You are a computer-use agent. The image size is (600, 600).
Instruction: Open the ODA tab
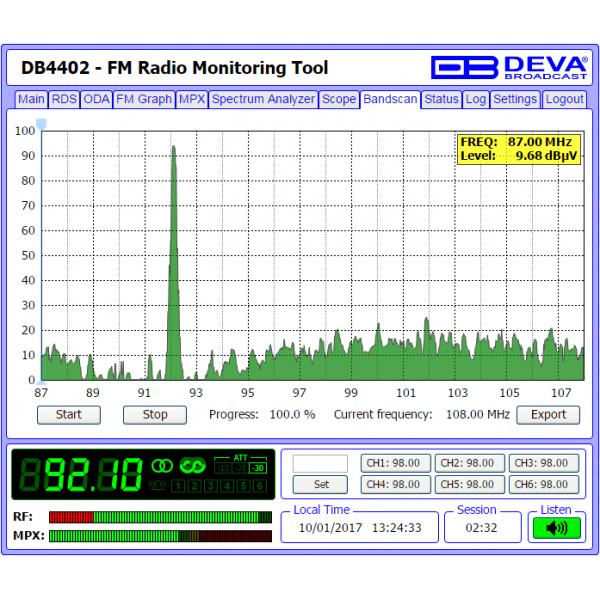tap(96, 99)
